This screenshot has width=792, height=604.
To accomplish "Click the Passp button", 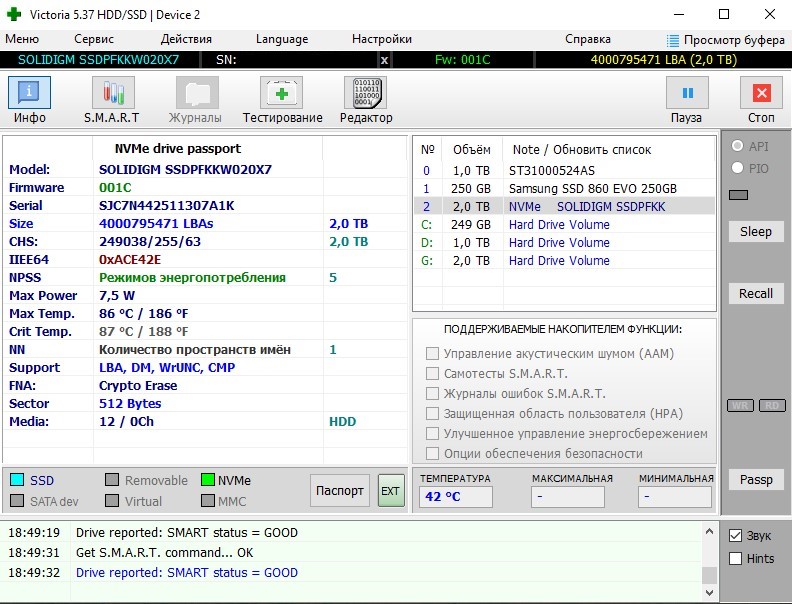I will click(x=756, y=479).
